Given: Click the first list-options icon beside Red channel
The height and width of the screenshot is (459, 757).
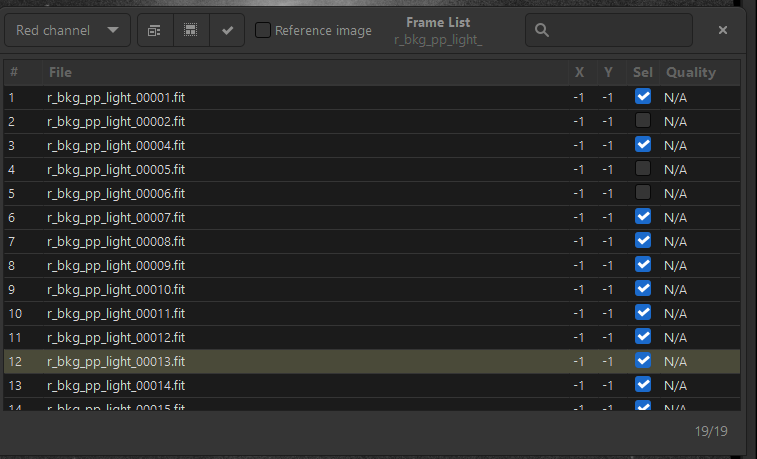Looking at the screenshot, I should click(155, 31).
